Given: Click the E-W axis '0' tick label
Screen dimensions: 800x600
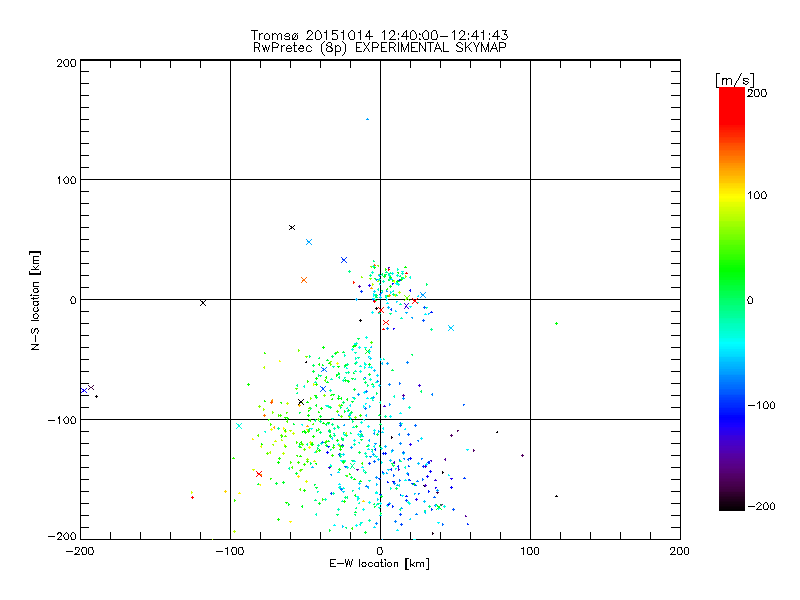Looking at the screenshot, I should [x=380, y=551].
